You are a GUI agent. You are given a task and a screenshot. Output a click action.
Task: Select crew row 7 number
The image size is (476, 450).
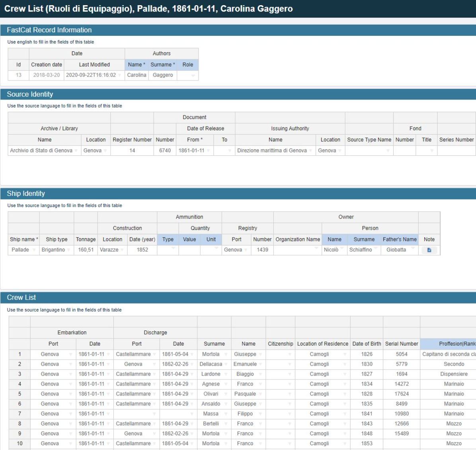coord(20,413)
